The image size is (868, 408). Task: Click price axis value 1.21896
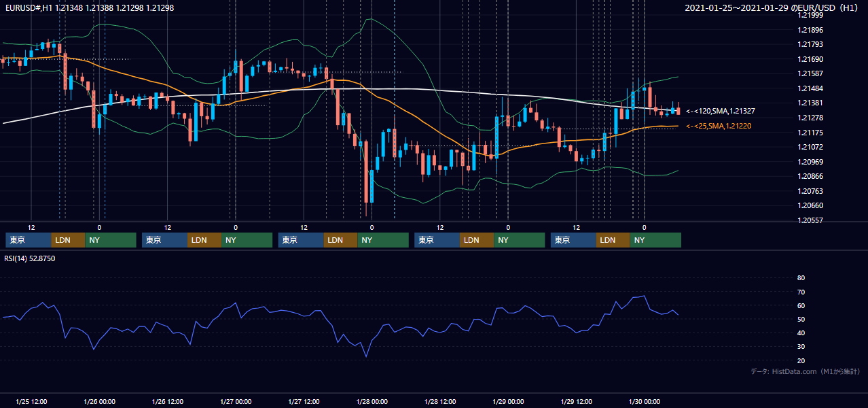point(811,30)
